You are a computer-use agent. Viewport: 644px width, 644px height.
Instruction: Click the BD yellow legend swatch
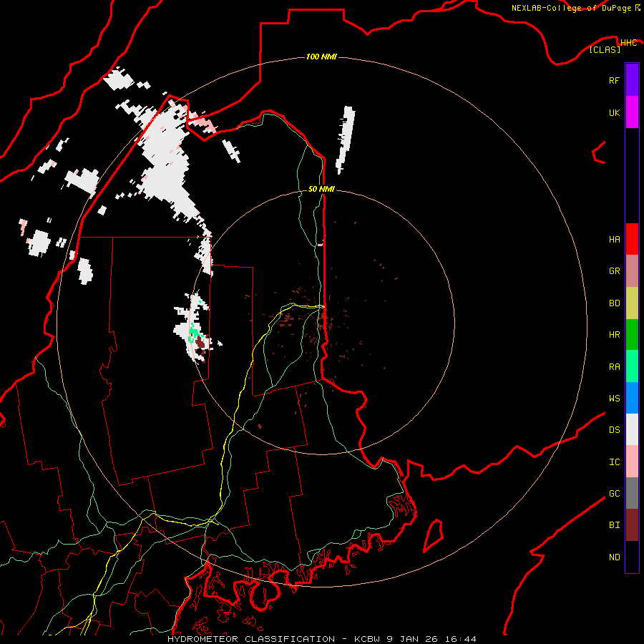coord(632,303)
